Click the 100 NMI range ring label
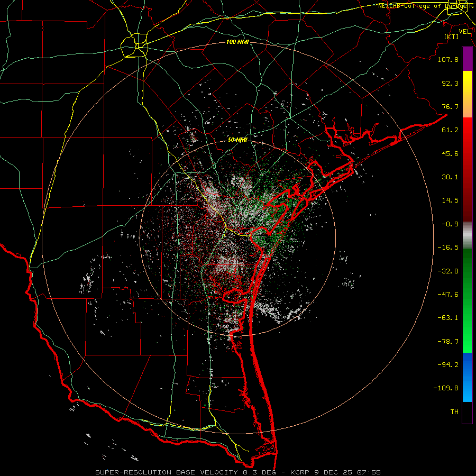The height and width of the screenshot is (476, 476). tap(237, 42)
